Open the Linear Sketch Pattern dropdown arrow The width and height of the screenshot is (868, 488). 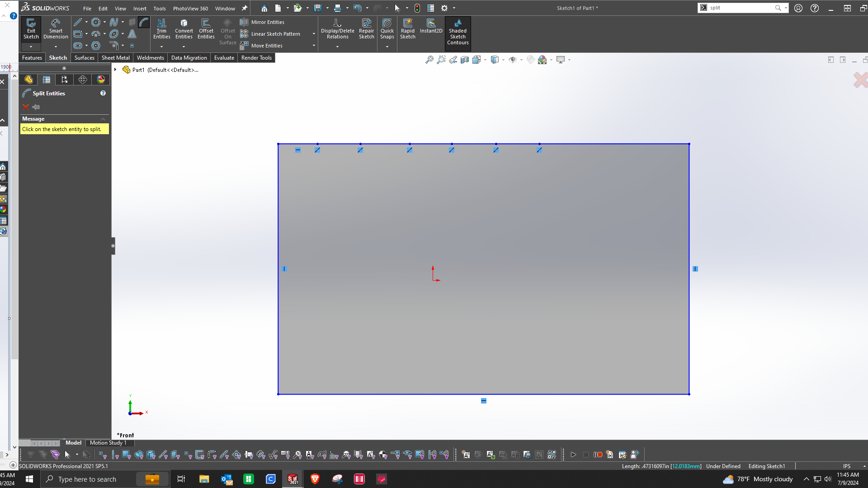314,34
